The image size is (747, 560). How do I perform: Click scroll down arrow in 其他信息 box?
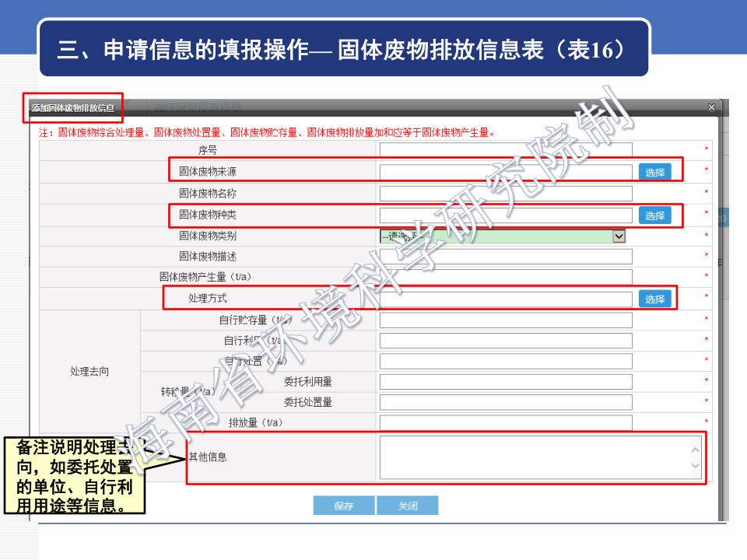[x=695, y=465]
